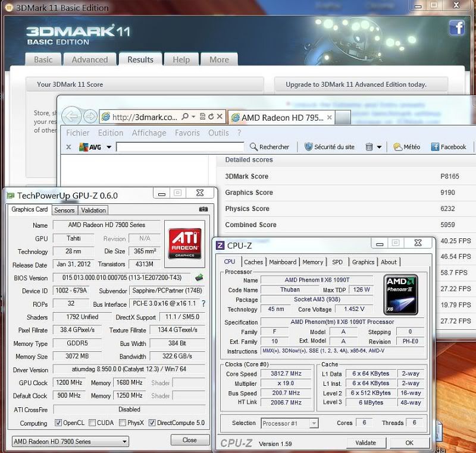This screenshot has width=476, height=453.
Task: Click the Rechercher magnifier in AVG toolbar
Action: click(x=254, y=147)
